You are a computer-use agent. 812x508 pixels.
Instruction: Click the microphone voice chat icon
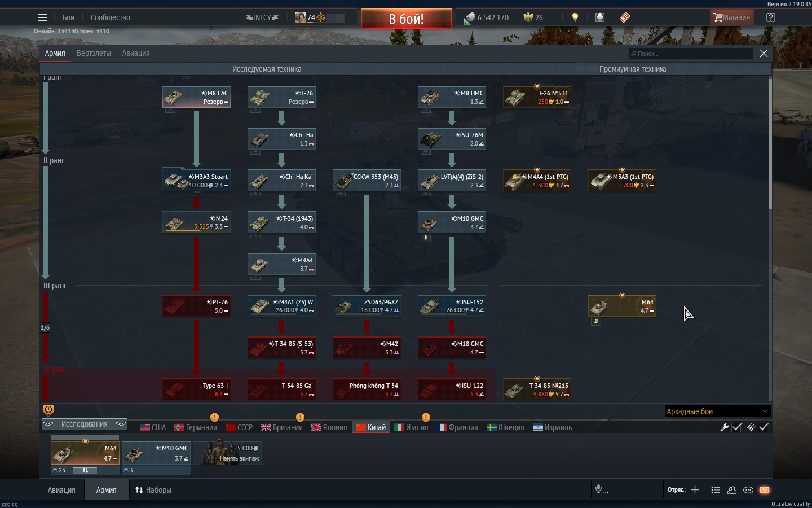pyautogui.click(x=598, y=489)
